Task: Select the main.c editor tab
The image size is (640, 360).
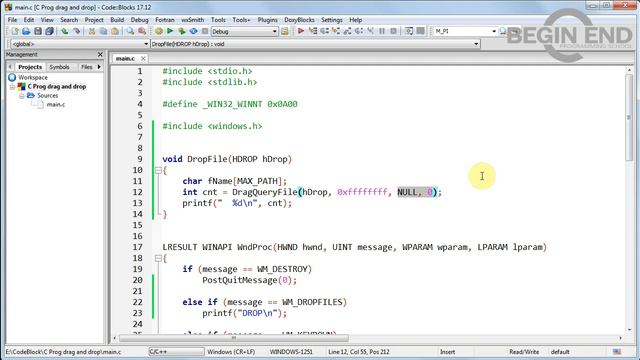Action: click(x=125, y=58)
